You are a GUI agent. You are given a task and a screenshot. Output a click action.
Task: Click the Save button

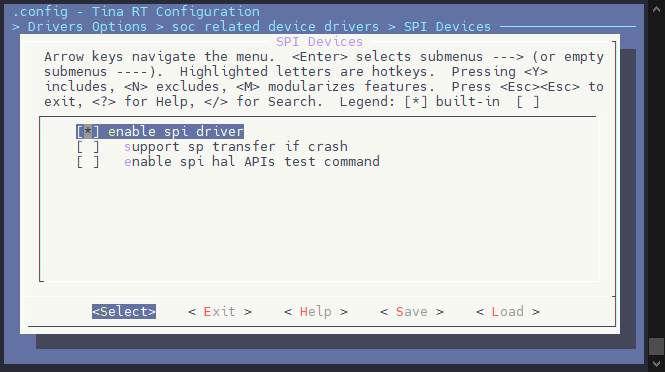(x=412, y=312)
